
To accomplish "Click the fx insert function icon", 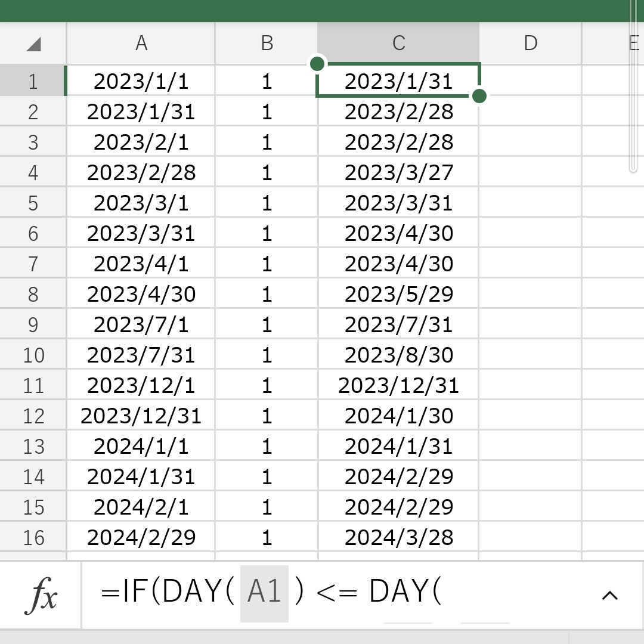I will [x=41, y=595].
